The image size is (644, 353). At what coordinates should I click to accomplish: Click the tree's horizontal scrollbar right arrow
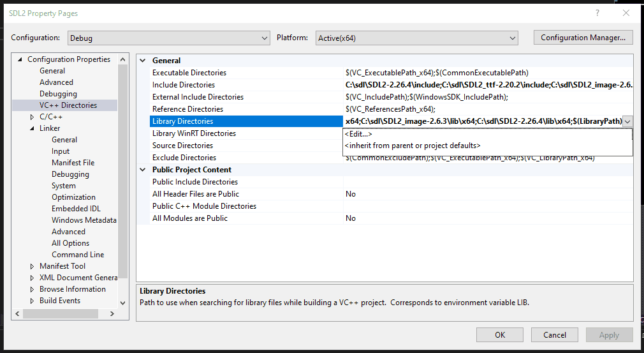click(112, 313)
